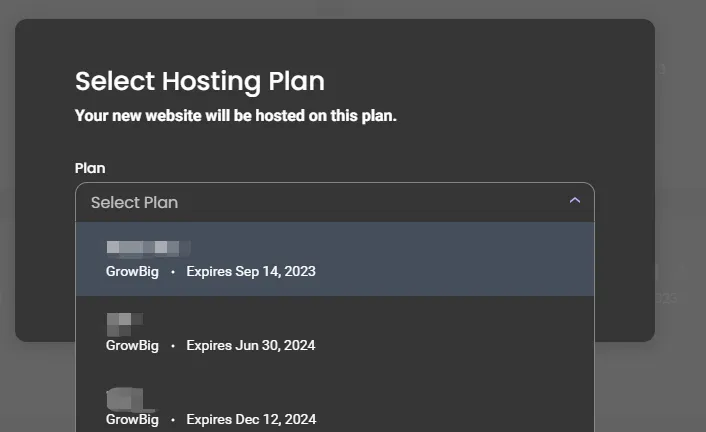Click the 'Select Hosting Plan' heading
The height and width of the screenshot is (432, 706).
pos(200,81)
